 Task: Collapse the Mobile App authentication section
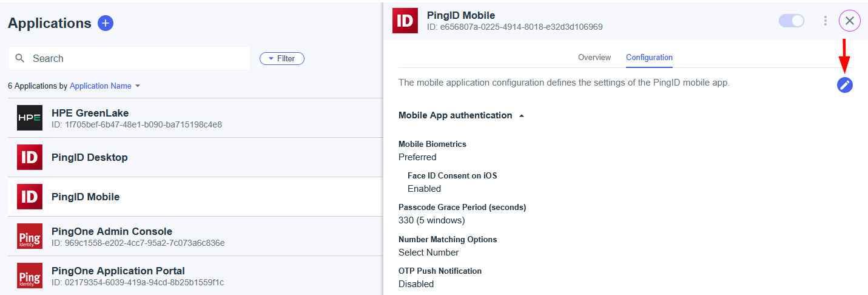click(x=522, y=115)
